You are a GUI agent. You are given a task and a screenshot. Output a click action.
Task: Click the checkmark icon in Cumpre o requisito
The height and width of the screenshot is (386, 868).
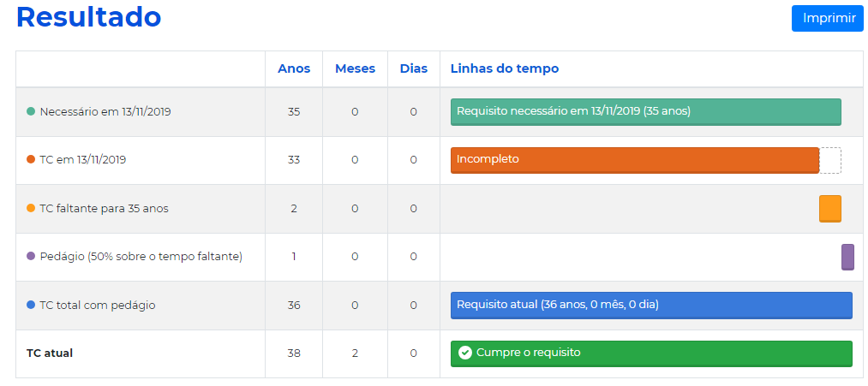[x=465, y=353]
